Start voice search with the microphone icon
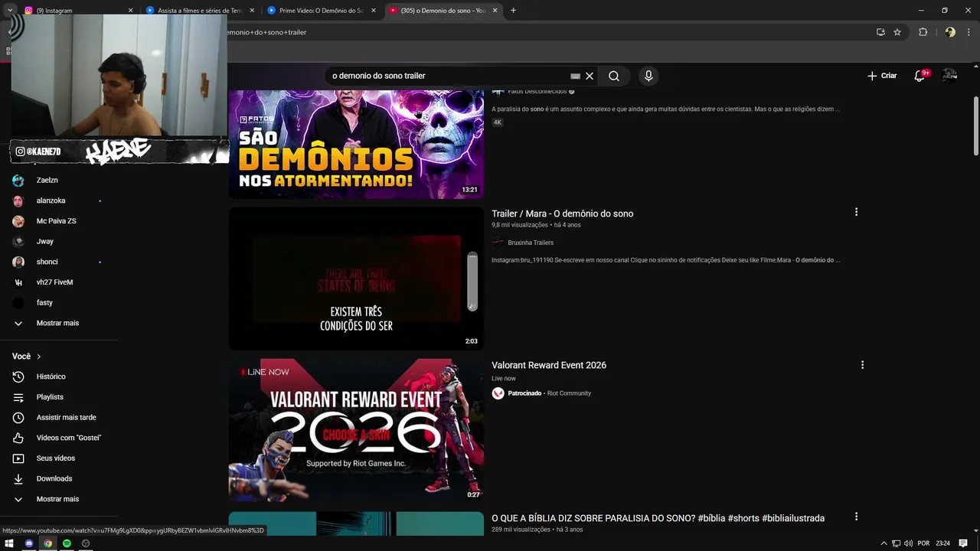The width and height of the screenshot is (980, 551). (648, 76)
